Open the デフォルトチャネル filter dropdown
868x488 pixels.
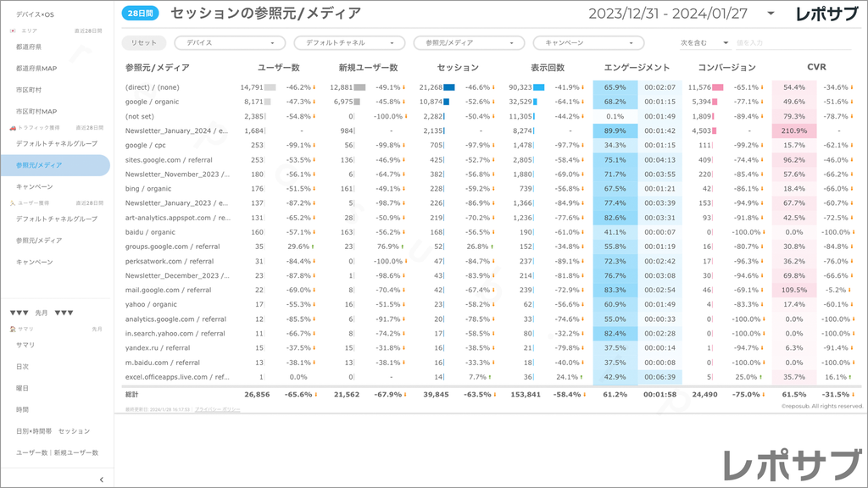(348, 42)
